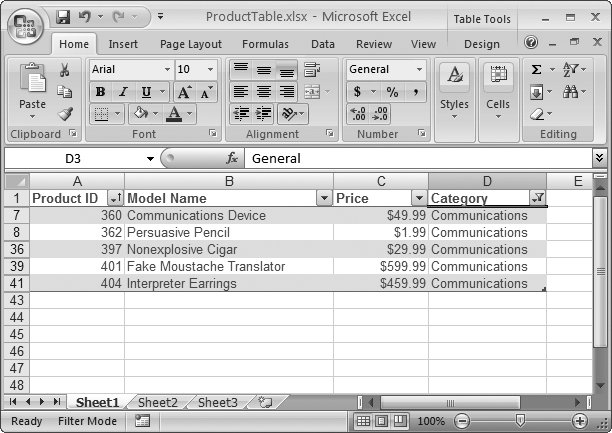
Task: Open the number format General dropdown
Action: 419,69
